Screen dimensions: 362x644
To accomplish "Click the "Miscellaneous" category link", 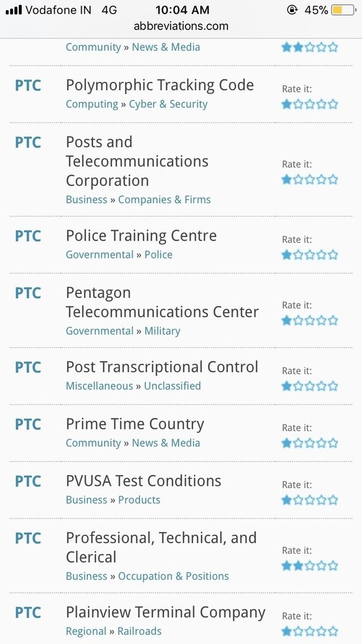I will 99,385.
